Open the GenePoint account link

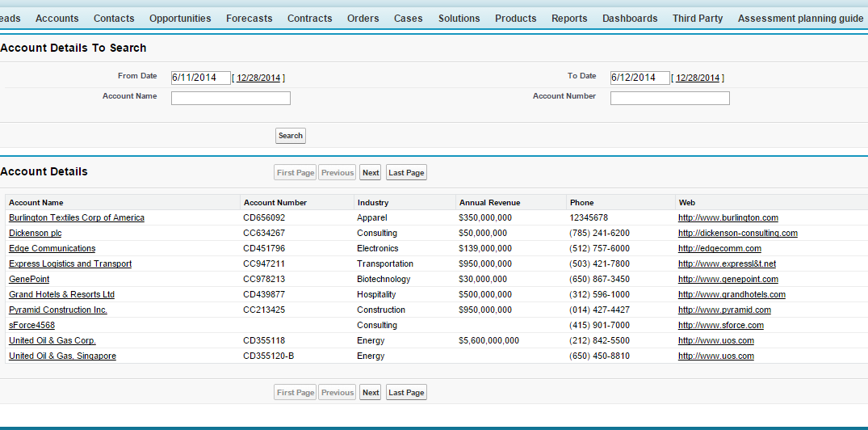[x=29, y=280]
